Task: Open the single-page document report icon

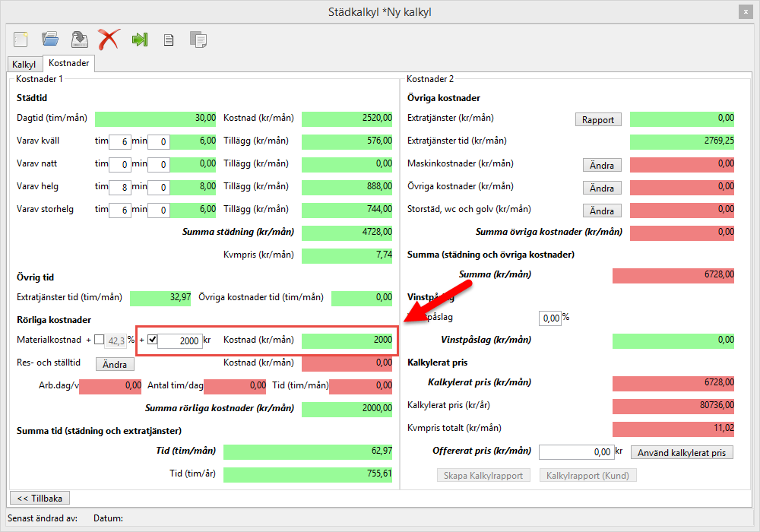Action: click(x=169, y=40)
